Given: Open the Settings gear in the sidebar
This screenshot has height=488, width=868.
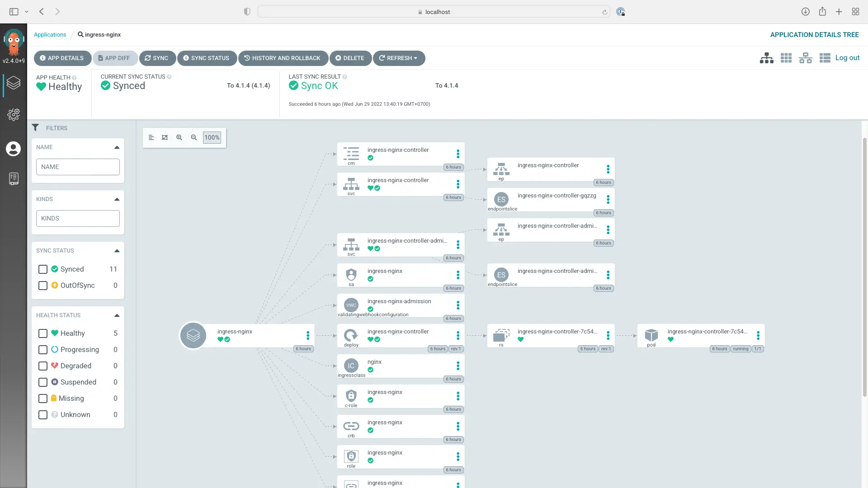Looking at the screenshot, I should (x=14, y=115).
